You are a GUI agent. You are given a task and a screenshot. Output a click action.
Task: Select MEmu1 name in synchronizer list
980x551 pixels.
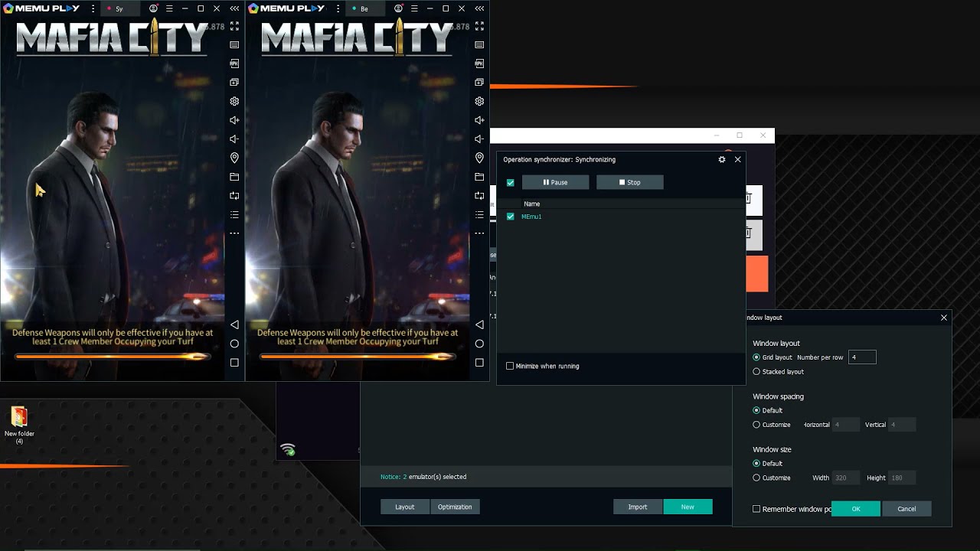point(531,217)
